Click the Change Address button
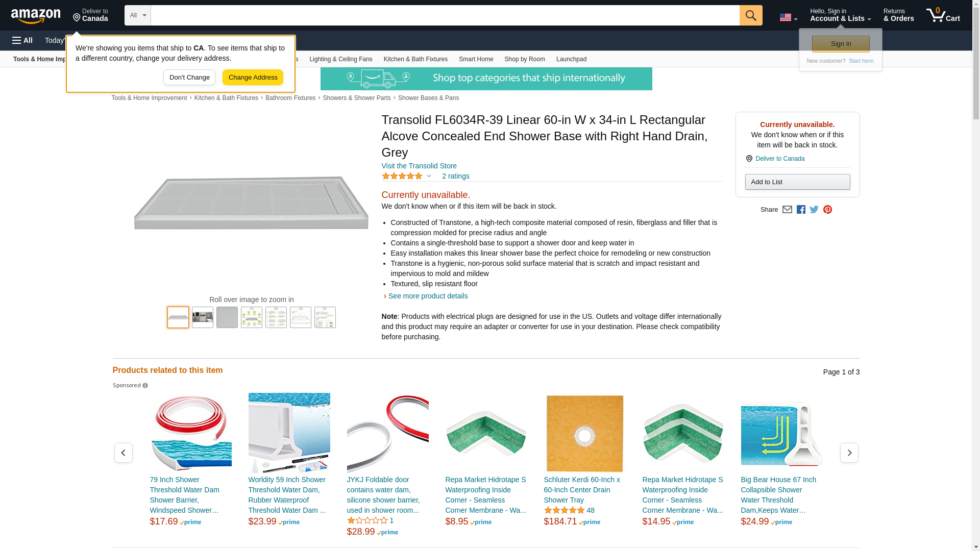The height and width of the screenshot is (551, 980). 253,78
